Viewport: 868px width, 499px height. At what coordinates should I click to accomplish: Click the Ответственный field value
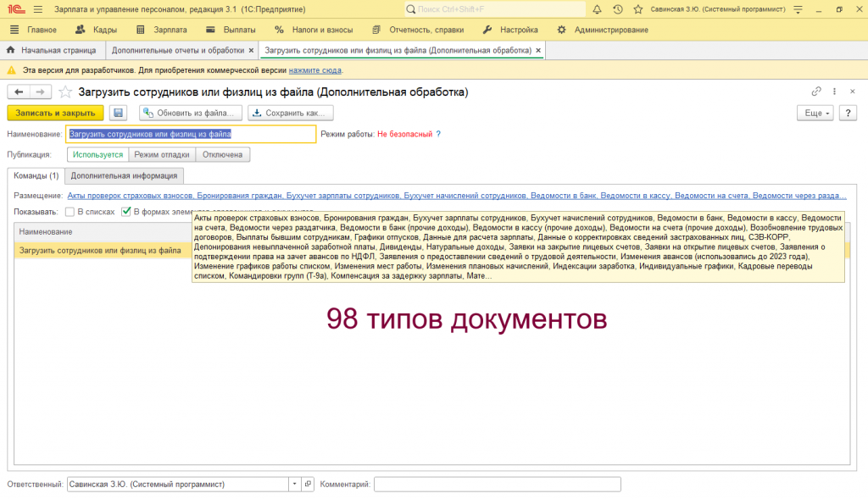pos(178,484)
